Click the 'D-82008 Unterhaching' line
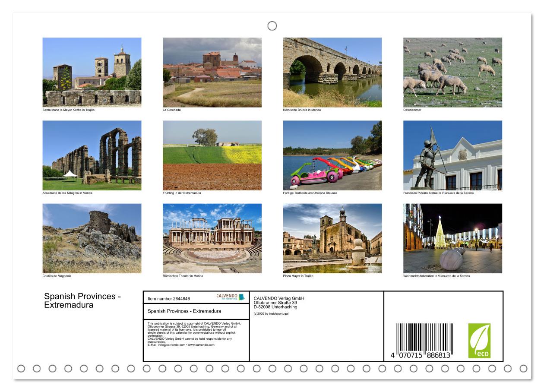The height and width of the screenshot is (392, 544). click(x=275, y=307)
